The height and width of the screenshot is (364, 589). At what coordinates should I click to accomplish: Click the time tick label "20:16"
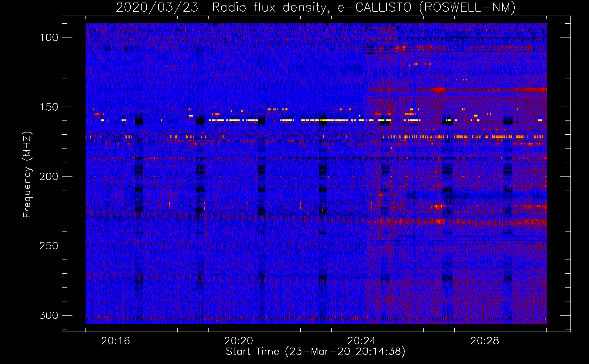[116, 341]
